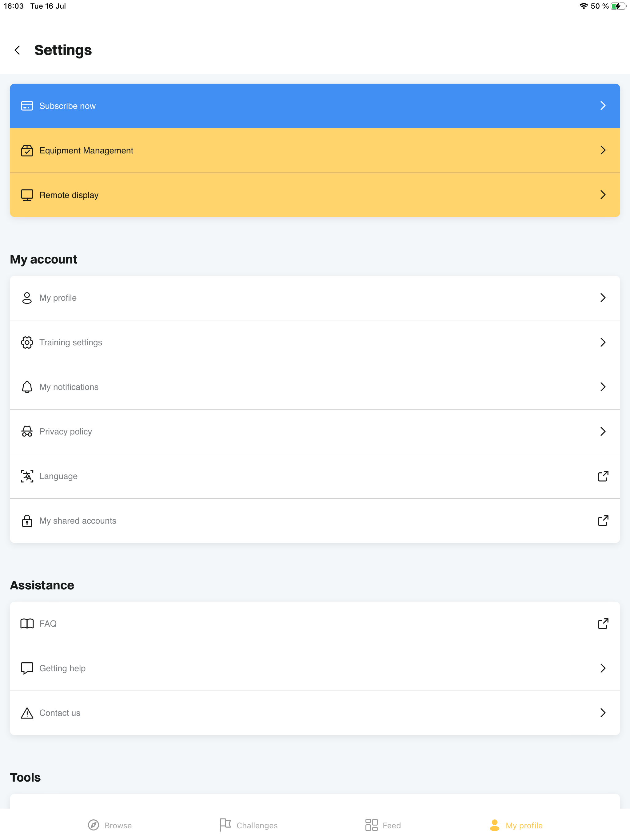The width and height of the screenshot is (630, 840).
Task: Click the translate icon beside Language
Action: coord(27,476)
